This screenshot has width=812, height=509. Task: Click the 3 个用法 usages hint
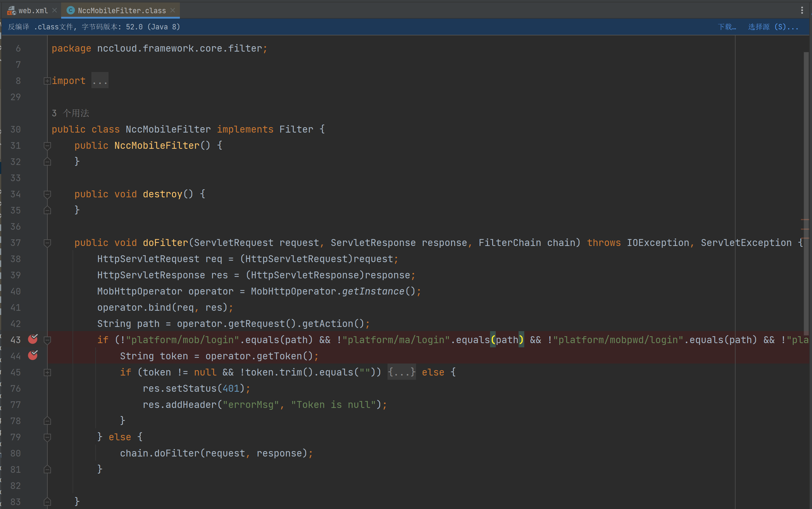click(x=70, y=113)
